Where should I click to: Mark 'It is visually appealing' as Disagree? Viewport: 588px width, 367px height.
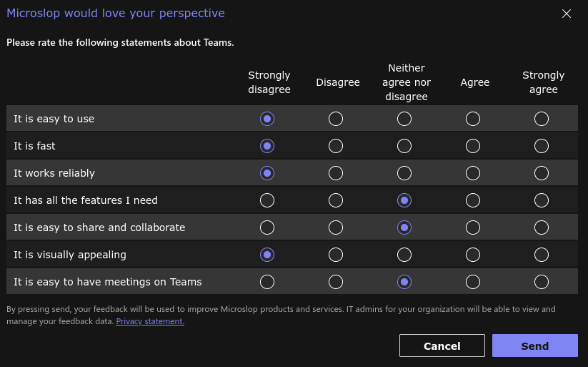click(336, 255)
